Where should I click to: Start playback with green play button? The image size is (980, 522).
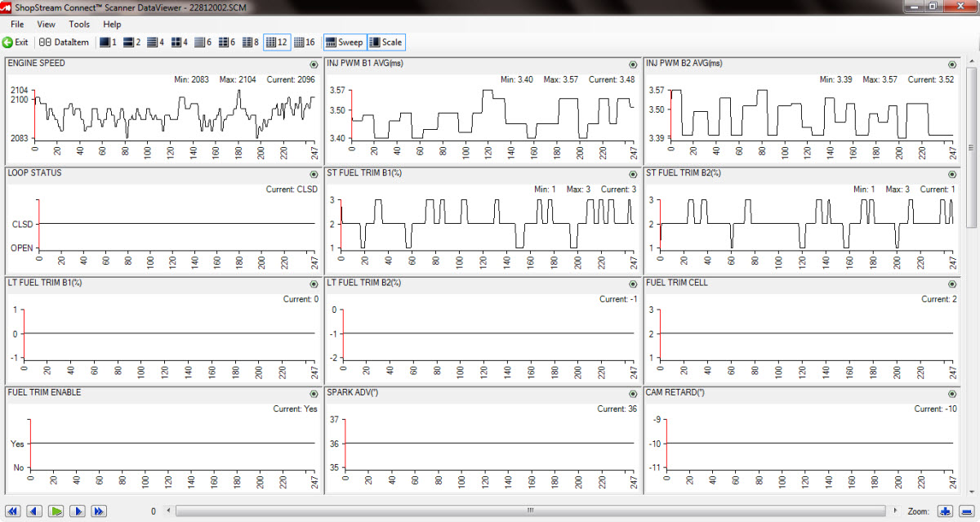click(56, 511)
